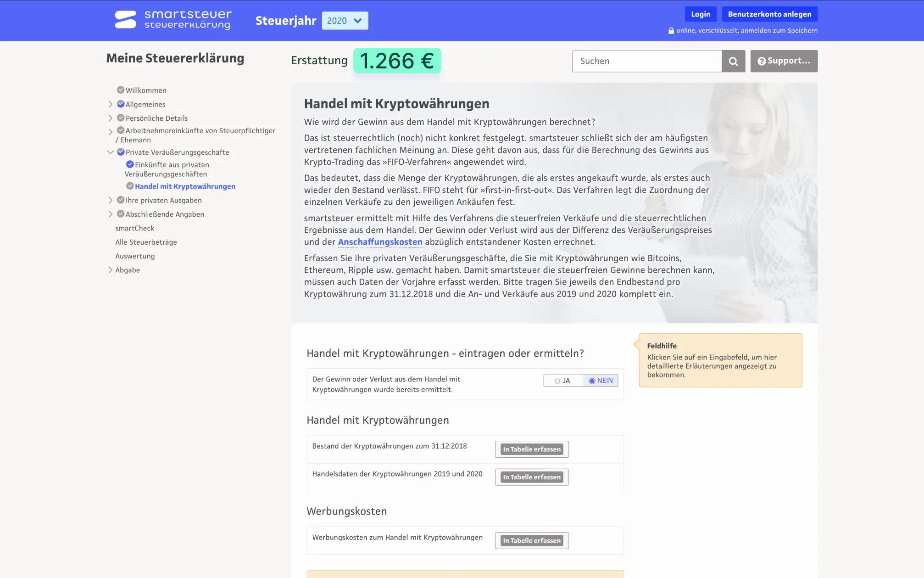
Task: Open the Steuerjahr 2020 dropdown
Action: [345, 20]
